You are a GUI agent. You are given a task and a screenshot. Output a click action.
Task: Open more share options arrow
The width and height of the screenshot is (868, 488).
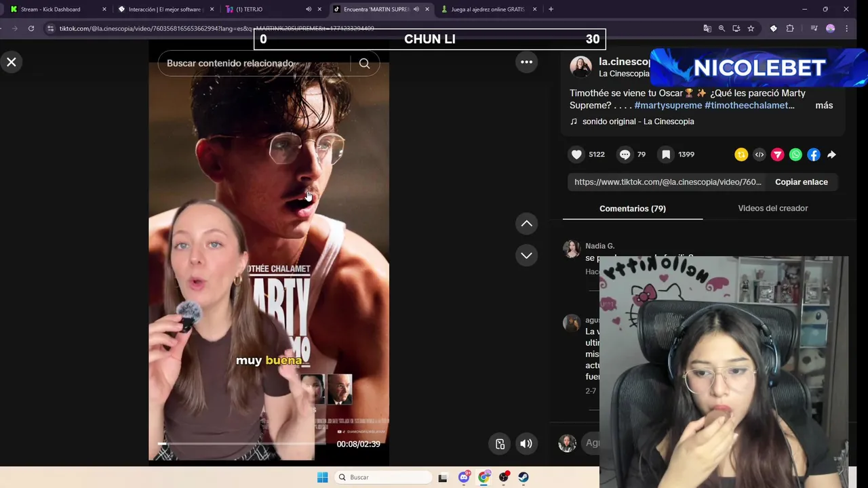[831, 155]
